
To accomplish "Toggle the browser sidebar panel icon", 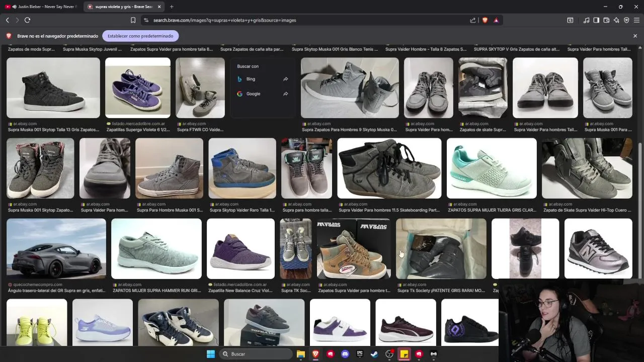I will pos(596,20).
